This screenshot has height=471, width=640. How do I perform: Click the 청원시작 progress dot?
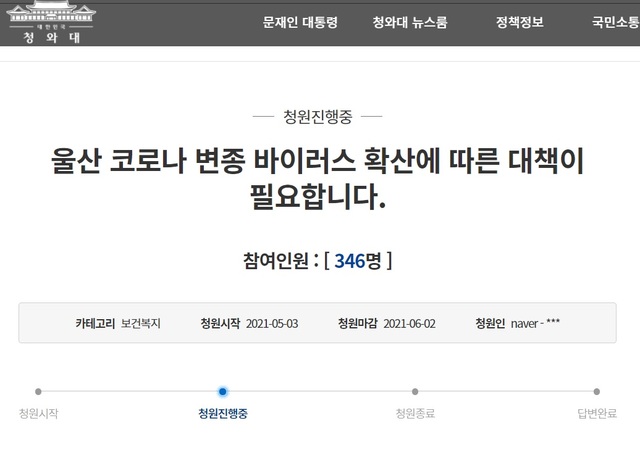[x=38, y=391]
